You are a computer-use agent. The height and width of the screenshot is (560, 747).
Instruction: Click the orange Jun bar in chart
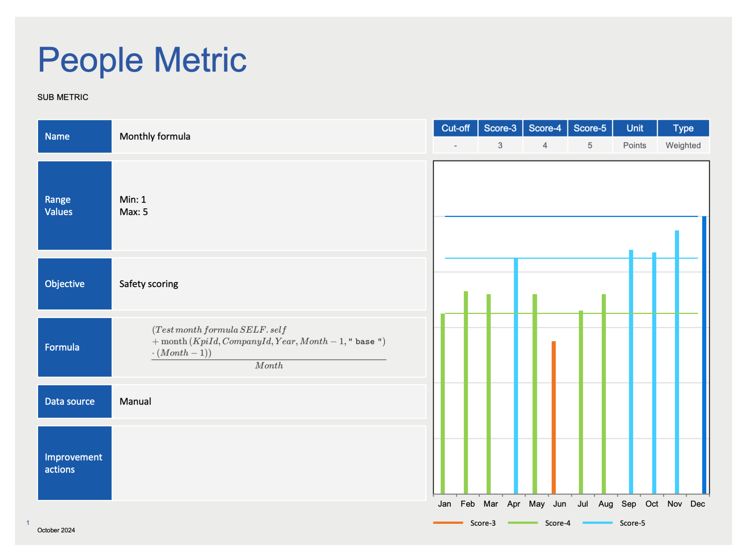pos(554,417)
